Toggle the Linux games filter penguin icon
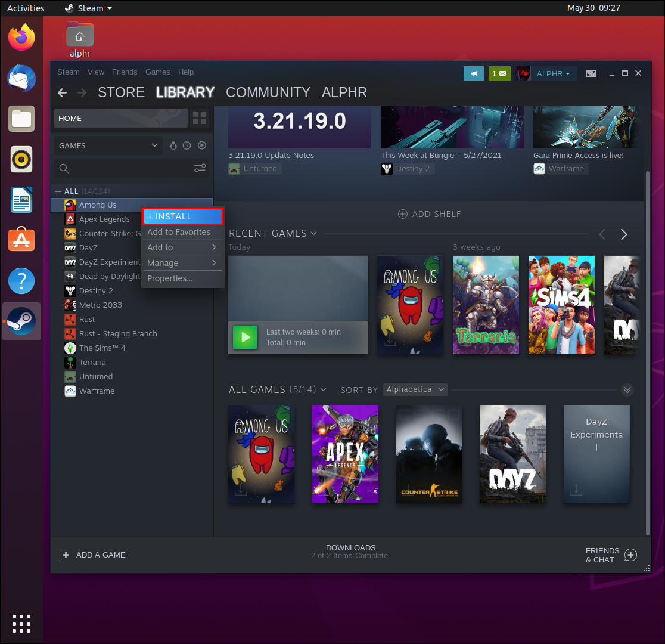Viewport: 665px width, 644px height. pyautogui.click(x=173, y=145)
